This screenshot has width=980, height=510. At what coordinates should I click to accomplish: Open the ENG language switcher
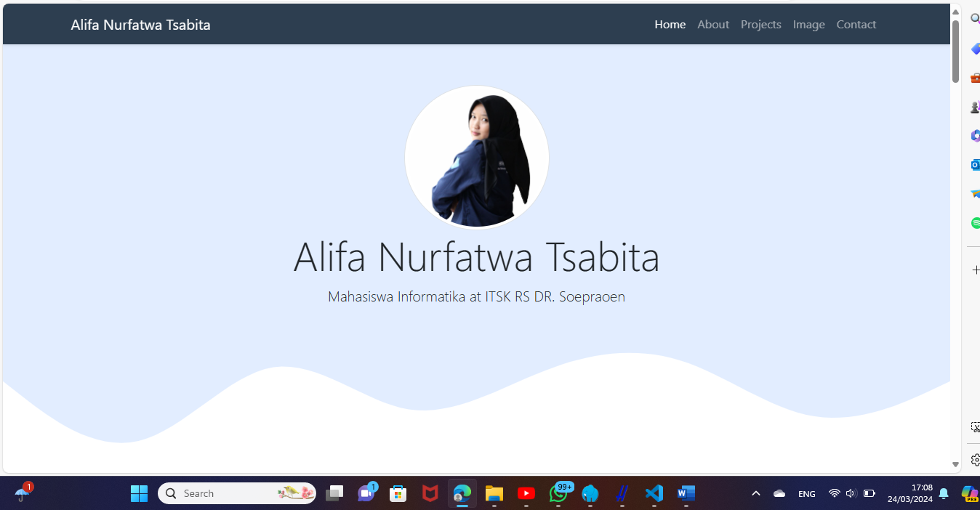coord(806,493)
